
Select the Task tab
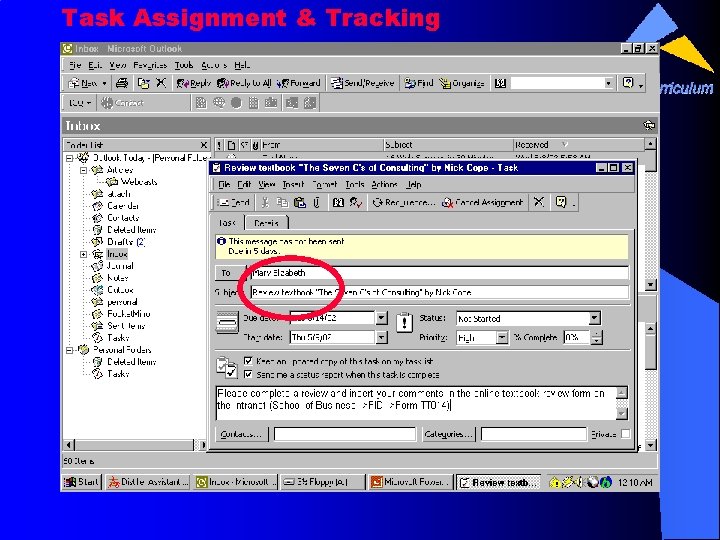click(227, 223)
